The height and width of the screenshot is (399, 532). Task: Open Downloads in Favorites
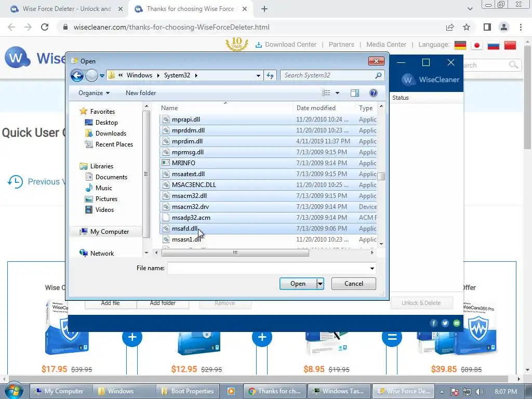[111, 134]
